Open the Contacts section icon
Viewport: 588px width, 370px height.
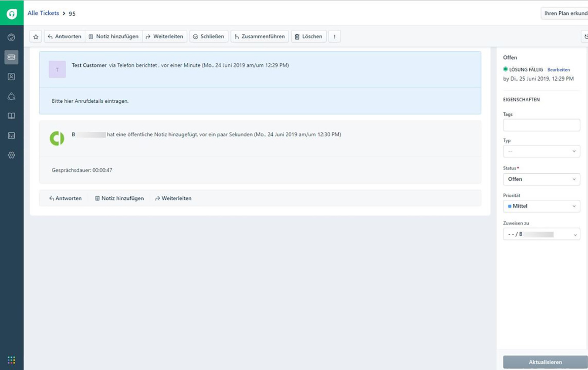(x=11, y=77)
